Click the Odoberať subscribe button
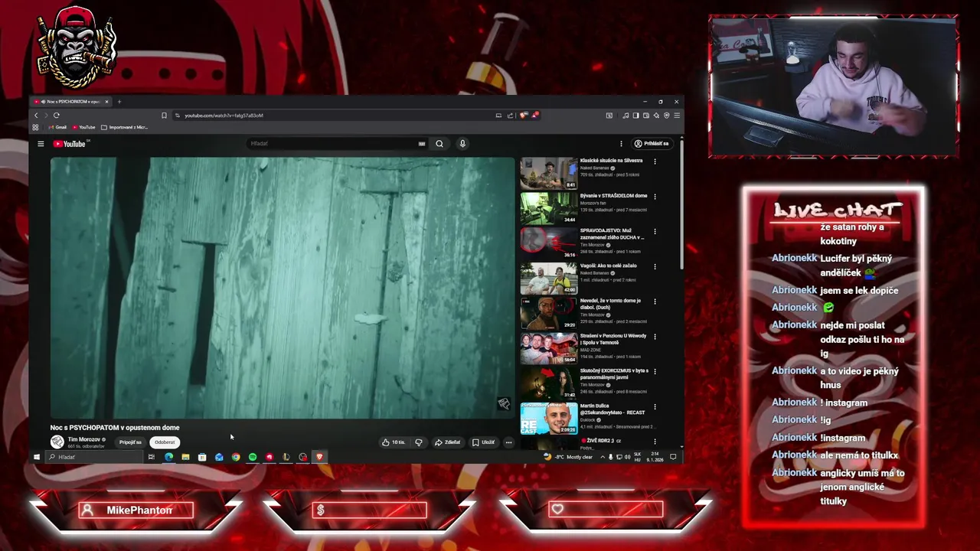The image size is (980, 551). pyautogui.click(x=165, y=442)
